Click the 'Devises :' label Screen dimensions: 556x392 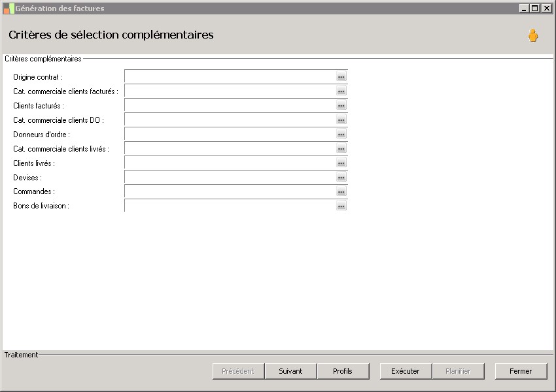point(27,178)
